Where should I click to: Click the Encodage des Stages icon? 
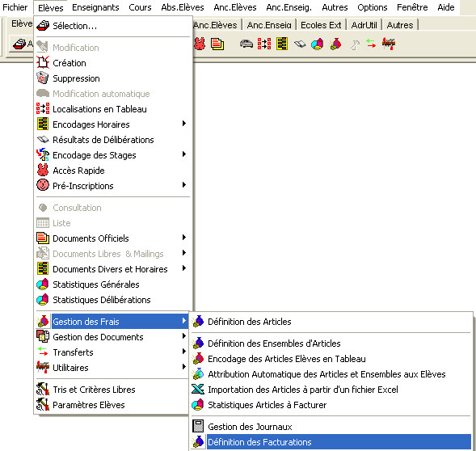pos(43,154)
